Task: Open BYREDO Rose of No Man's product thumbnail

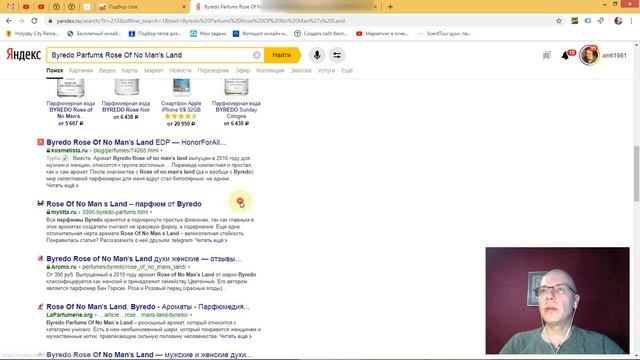Action: coord(71,88)
